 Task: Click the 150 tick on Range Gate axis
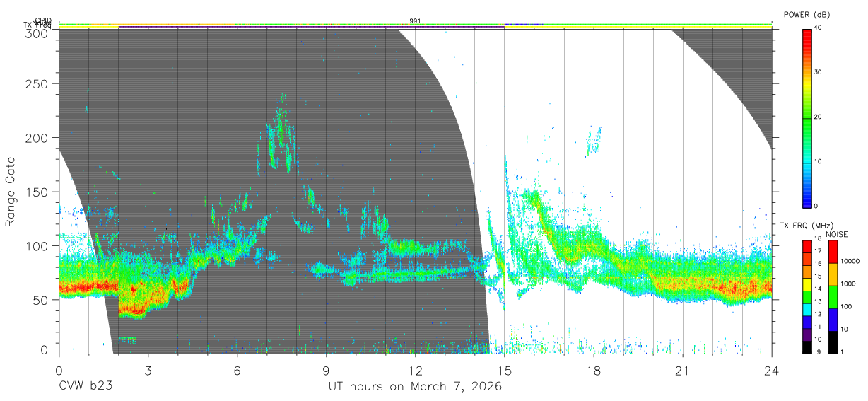pos(37,192)
